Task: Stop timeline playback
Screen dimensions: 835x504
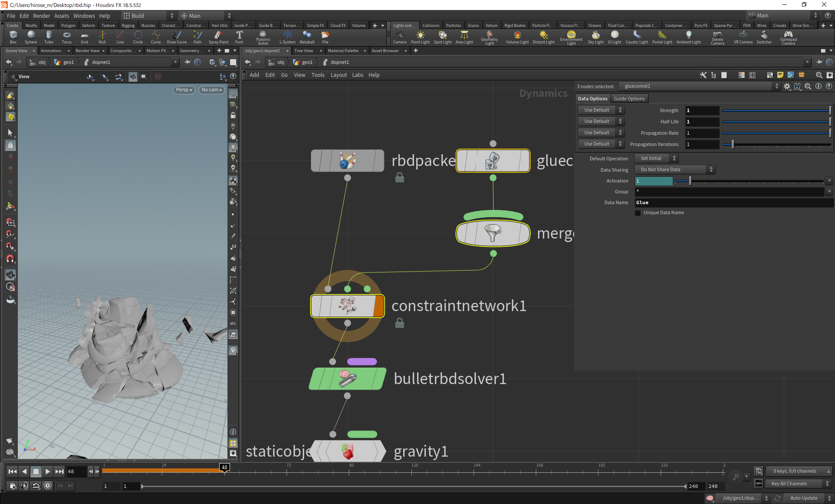Action: [x=36, y=471]
